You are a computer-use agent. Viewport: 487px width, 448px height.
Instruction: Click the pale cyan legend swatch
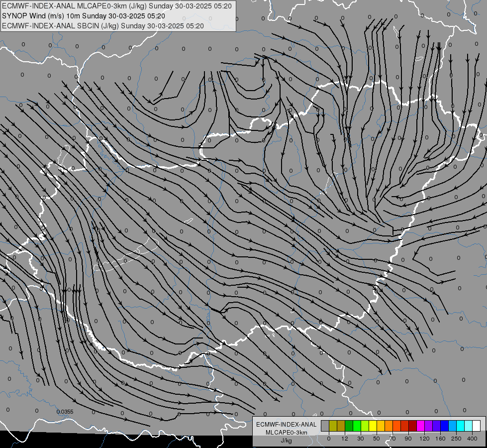point(469,426)
